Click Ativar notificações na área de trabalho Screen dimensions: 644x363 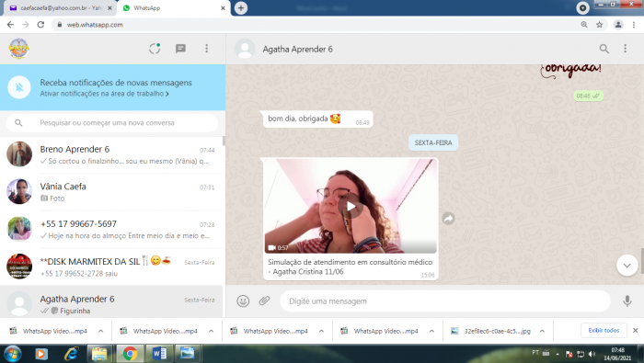(x=104, y=94)
